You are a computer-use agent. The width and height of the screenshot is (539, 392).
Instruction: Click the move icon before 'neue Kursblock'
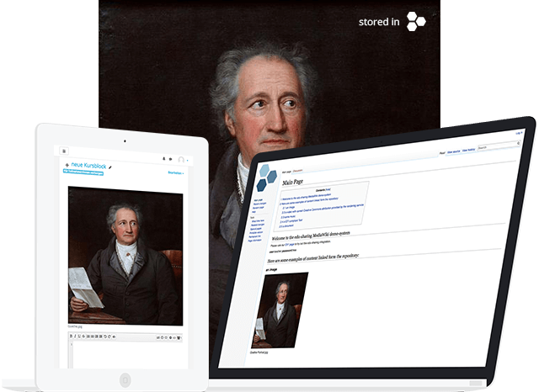pyautogui.click(x=67, y=165)
